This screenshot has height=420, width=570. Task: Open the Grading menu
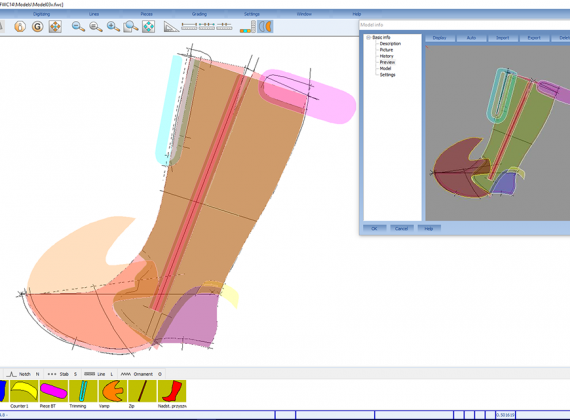199,14
